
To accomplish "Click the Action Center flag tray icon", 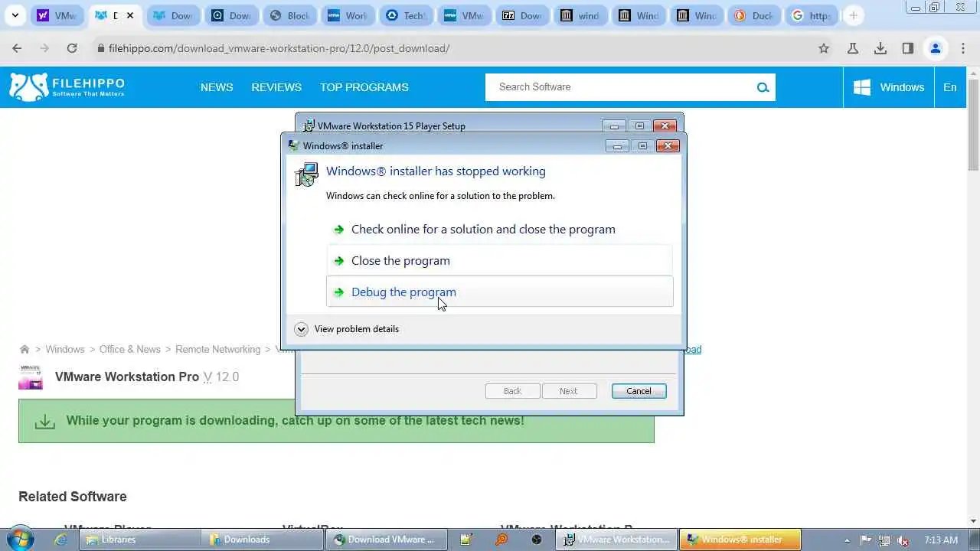I will point(867,540).
